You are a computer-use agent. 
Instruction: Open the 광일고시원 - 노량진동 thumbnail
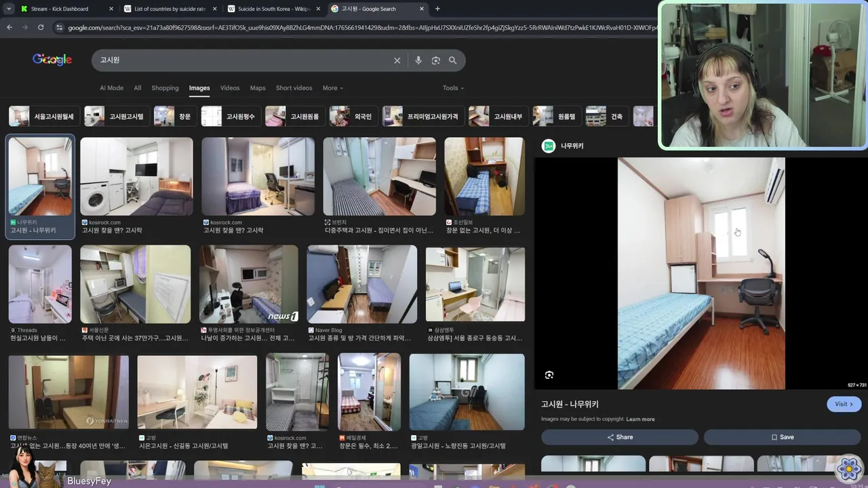pyautogui.click(x=467, y=392)
